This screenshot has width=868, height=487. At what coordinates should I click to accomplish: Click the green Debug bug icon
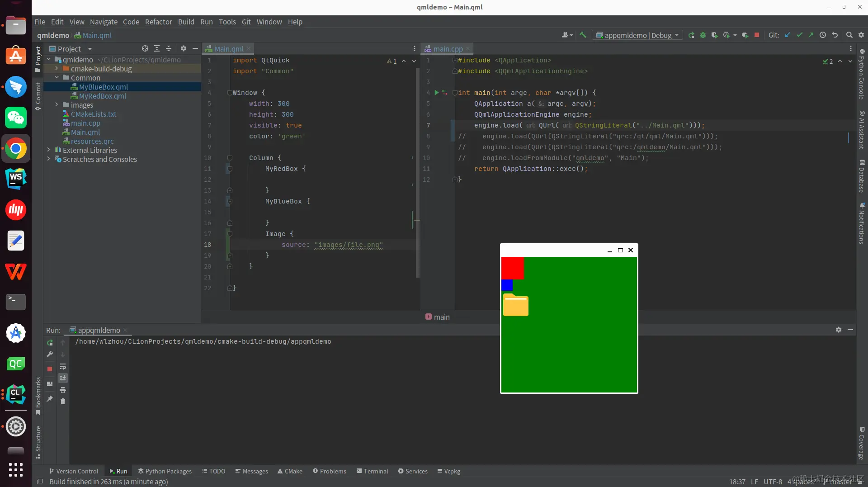pyautogui.click(x=703, y=35)
